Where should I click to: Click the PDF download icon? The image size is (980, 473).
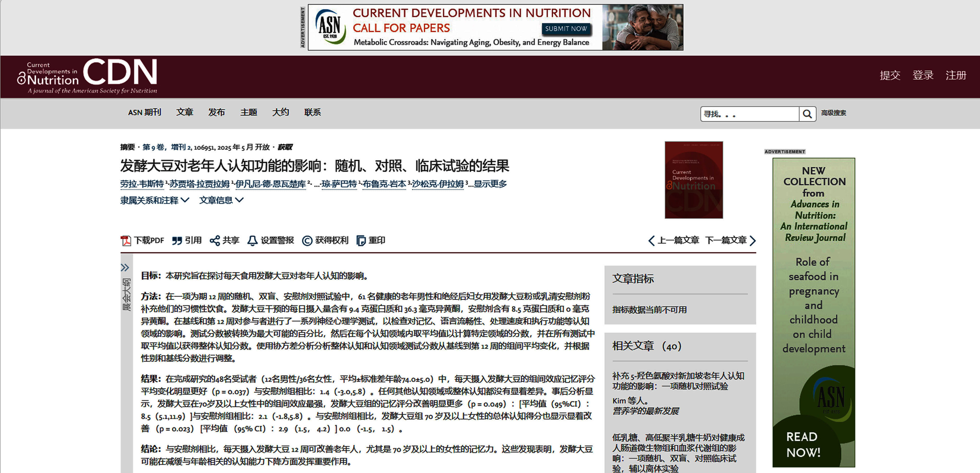(x=126, y=240)
